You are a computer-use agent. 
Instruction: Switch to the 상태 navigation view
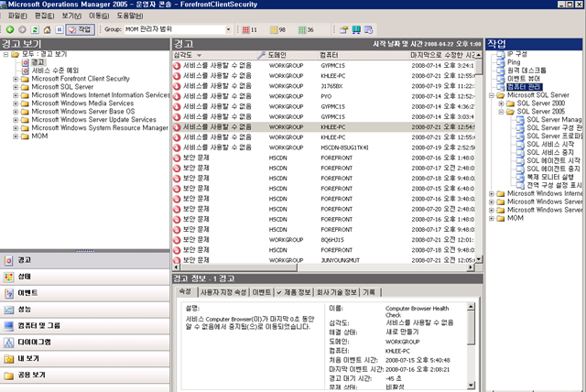85,277
